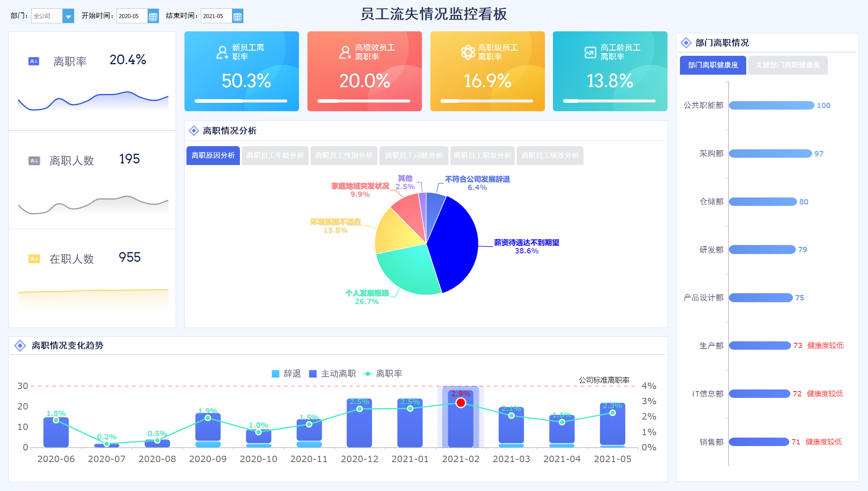
Task: Click the atom icon on 高职级员工离职率 card
Action: (x=468, y=53)
